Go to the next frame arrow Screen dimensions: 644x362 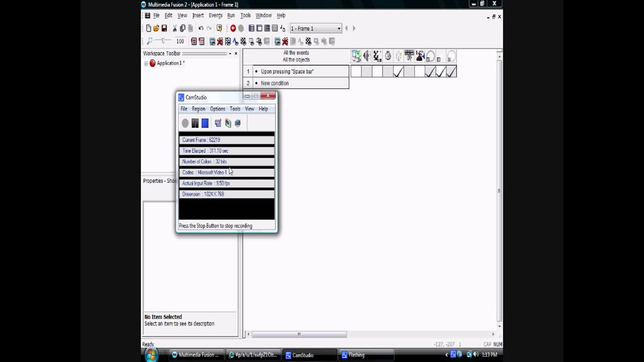pyautogui.click(x=354, y=29)
